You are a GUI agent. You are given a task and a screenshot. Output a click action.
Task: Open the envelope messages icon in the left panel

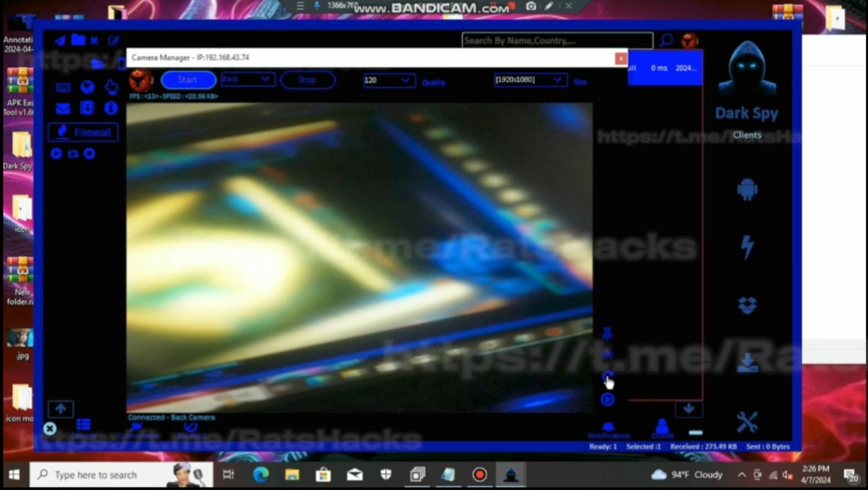63,108
